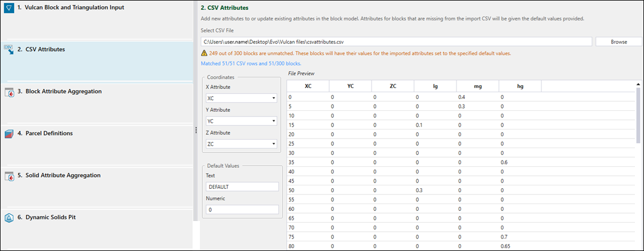Screen dimensions: 644x251
Task: Click the default Numeric value field
Action: coord(242,210)
